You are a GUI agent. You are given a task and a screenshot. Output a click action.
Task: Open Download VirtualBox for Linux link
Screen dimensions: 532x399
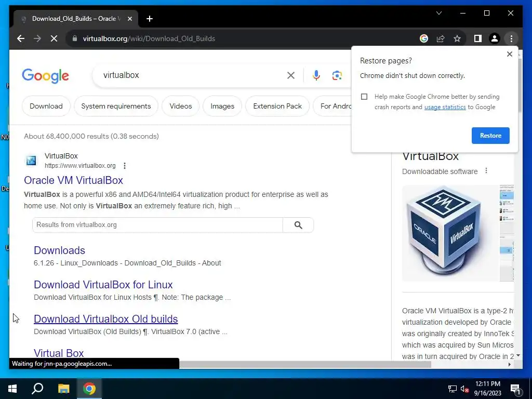tap(103, 285)
